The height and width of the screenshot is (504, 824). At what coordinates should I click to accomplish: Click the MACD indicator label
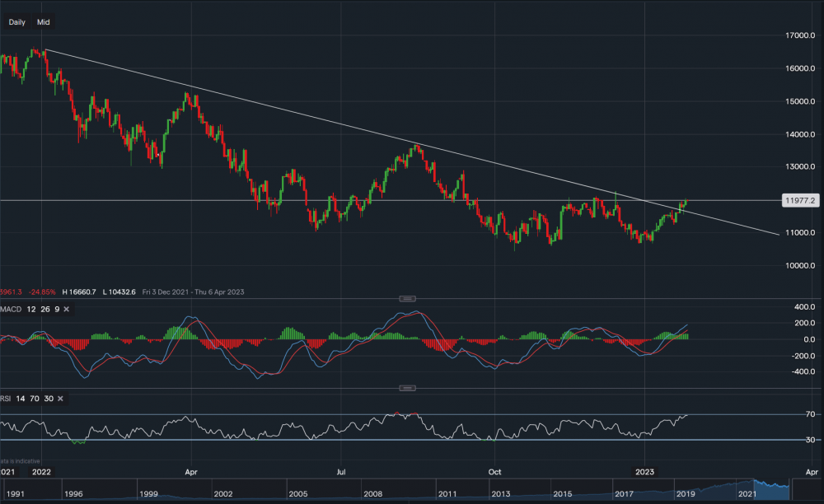pyautogui.click(x=12, y=309)
